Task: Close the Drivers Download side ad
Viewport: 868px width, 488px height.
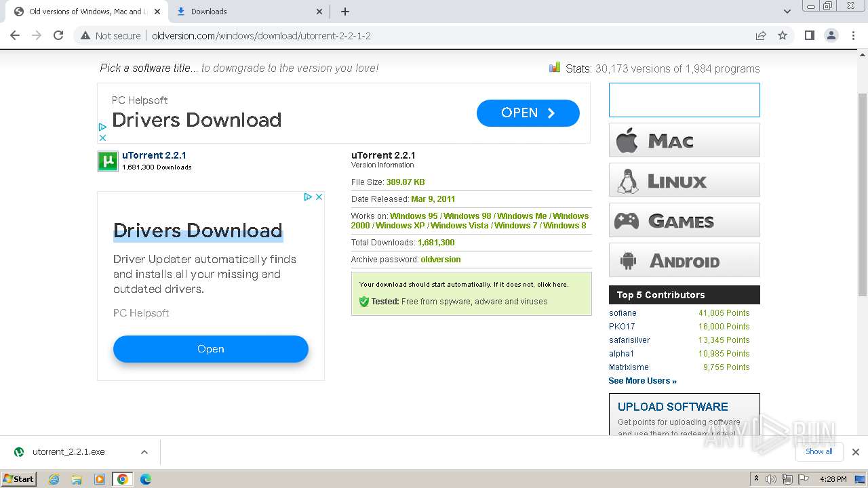Action: (319, 197)
